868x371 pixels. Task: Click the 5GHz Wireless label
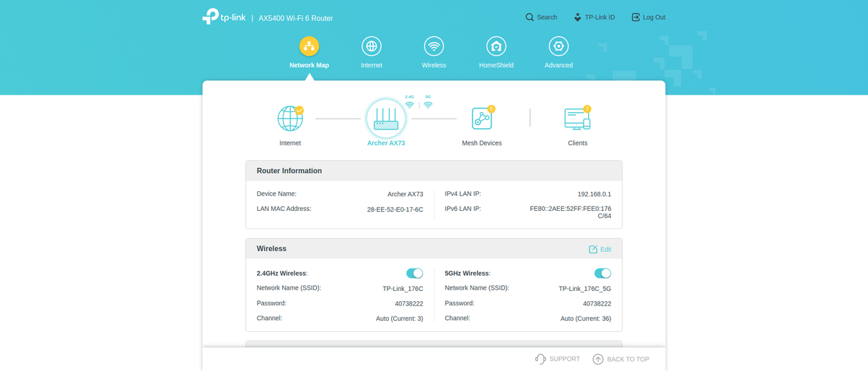pyautogui.click(x=467, y=273)
